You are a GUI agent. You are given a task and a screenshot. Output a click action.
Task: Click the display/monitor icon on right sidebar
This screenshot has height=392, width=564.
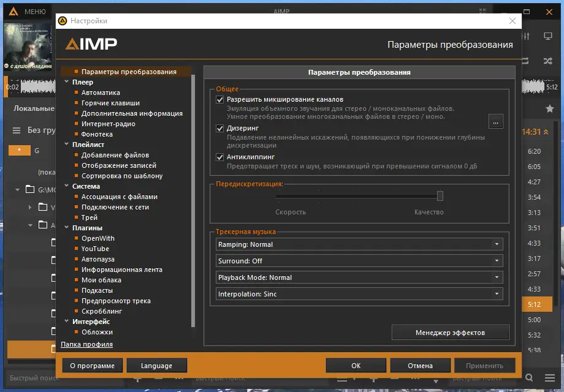(x=548, y=36)
